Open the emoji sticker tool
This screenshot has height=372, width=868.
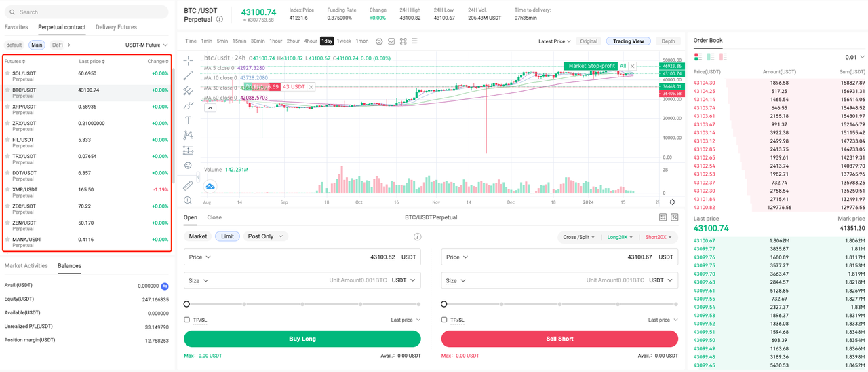pos(188,165)
